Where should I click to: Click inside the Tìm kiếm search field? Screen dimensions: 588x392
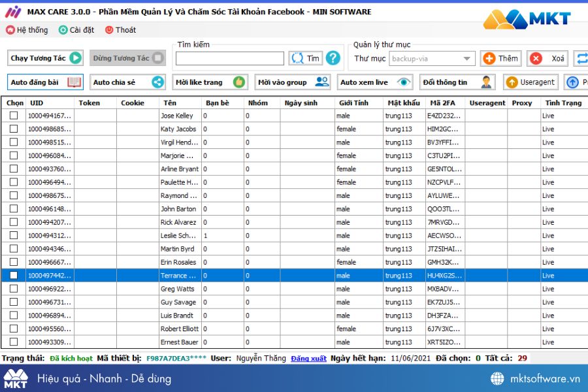(230, 59)
